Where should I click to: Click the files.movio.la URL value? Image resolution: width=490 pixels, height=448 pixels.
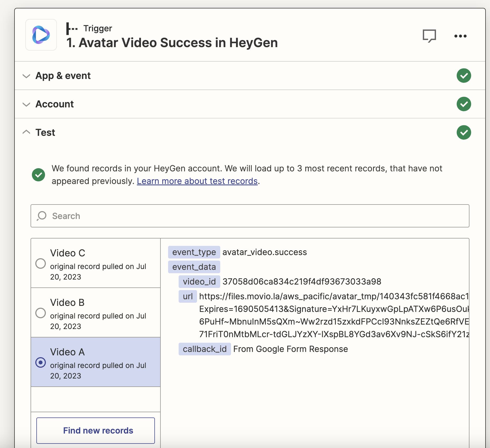[334, 315]
